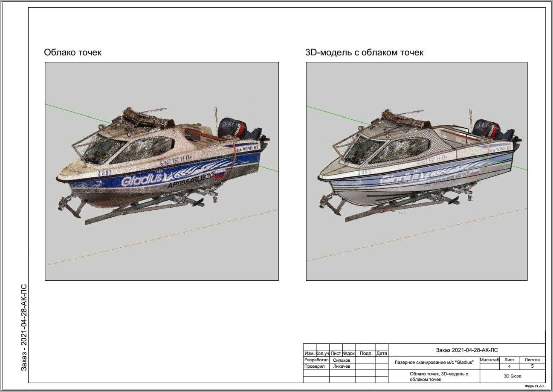Click the "Разработал" cell
553x392 pixels.
[315, 360]
